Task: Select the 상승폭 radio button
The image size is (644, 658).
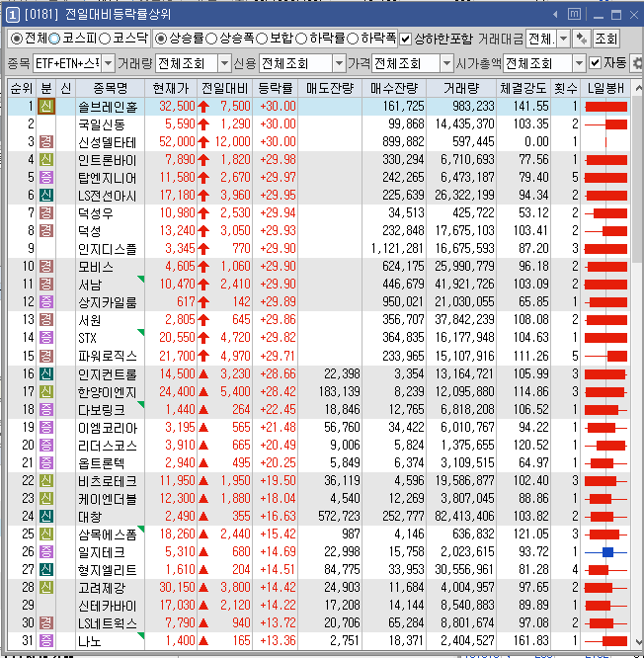Action: coord(211,40)
